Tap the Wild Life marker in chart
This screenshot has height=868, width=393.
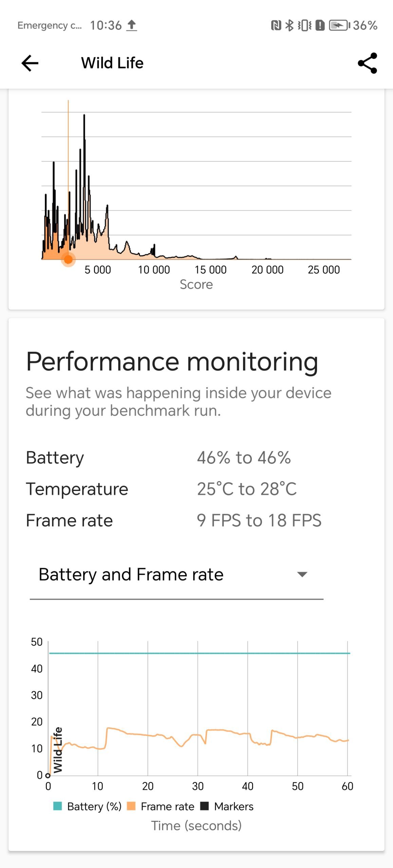(58, 750)
